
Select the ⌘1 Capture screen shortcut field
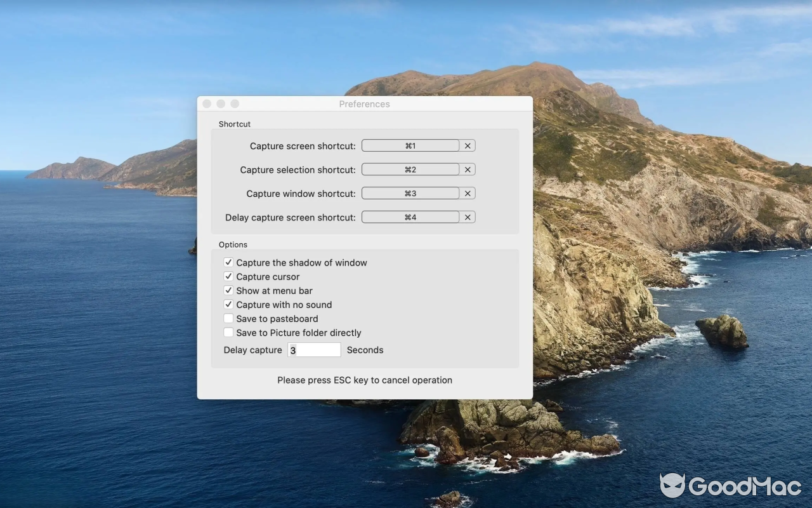point(410,145)
